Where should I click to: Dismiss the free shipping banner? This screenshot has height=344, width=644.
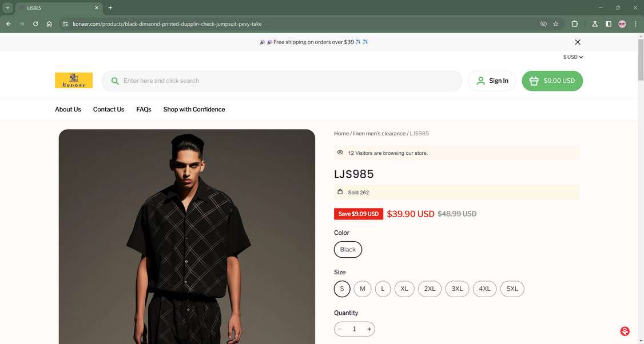tap(577, 42)
